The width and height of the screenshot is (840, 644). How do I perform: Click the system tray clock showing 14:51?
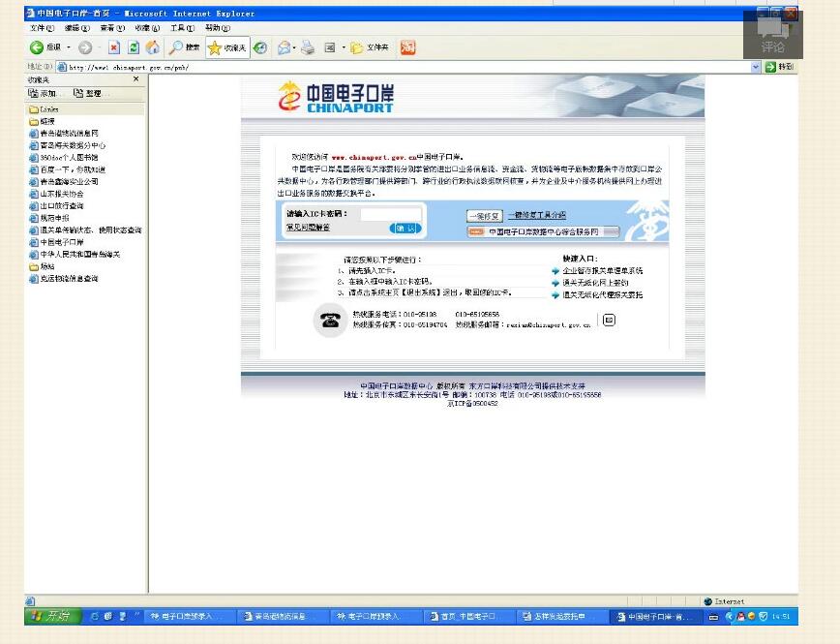pos(781,617)
